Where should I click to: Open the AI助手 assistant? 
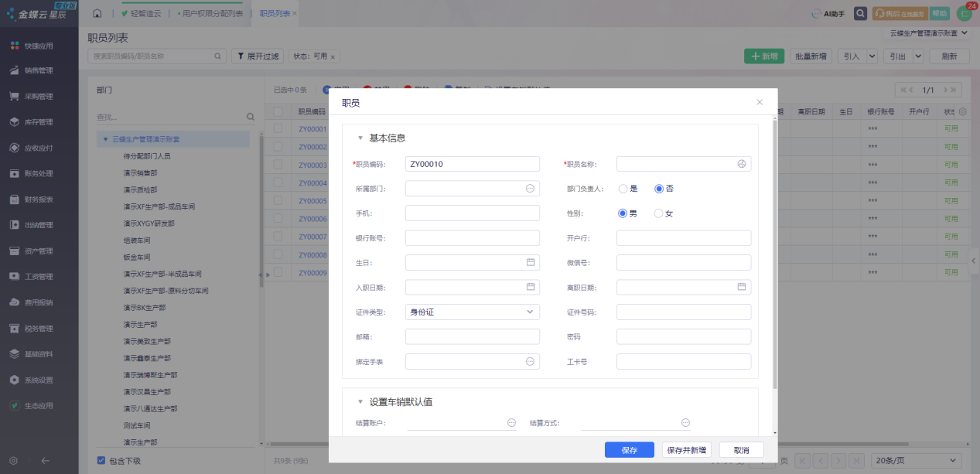[x=828, y=13]
